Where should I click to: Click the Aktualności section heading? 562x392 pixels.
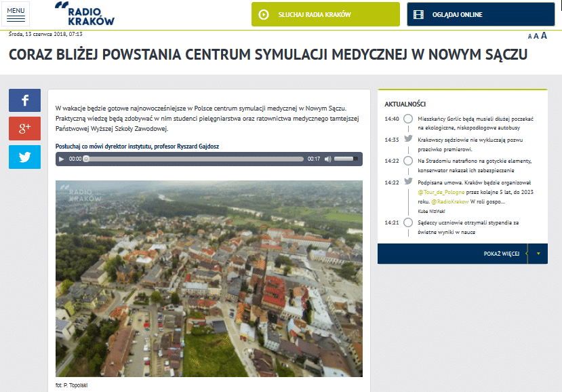(x=405, y=104)
